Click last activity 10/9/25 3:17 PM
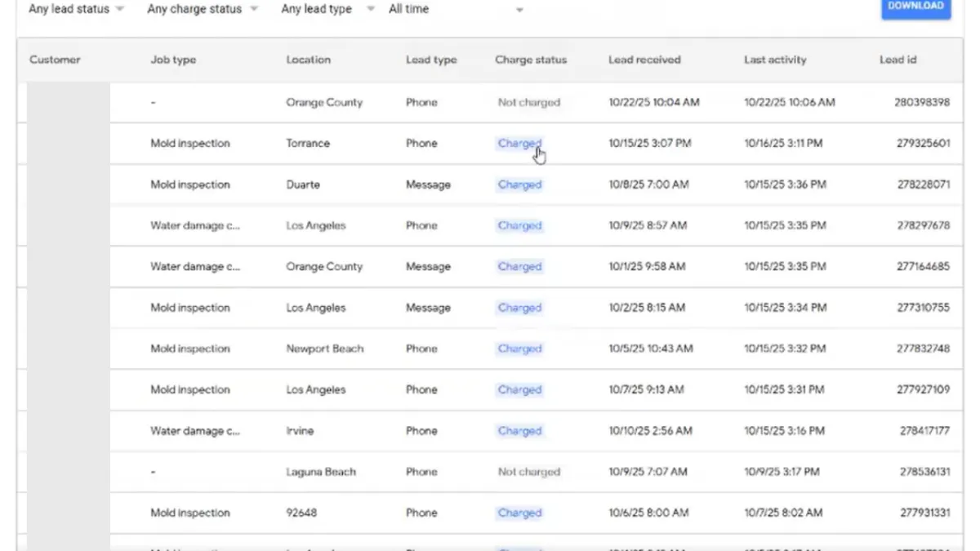The height and width of the screenshot is (551, 980). coord(782,472)
